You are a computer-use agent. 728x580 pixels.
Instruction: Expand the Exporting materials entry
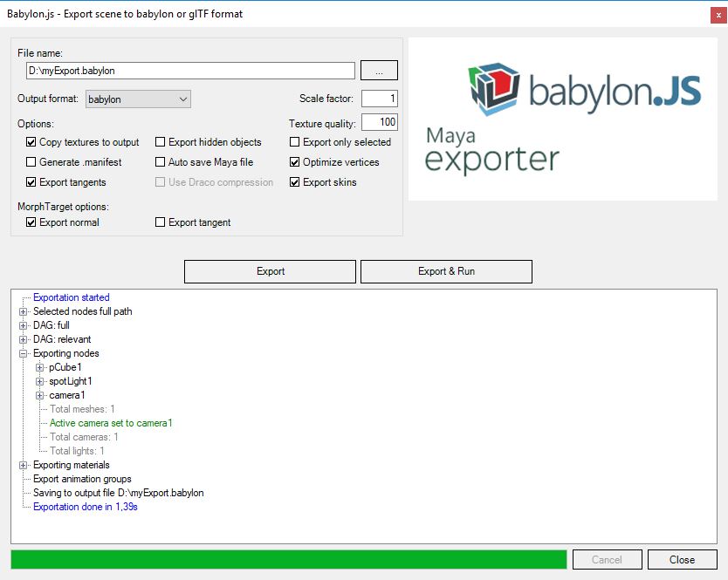(x=23, y=465)
